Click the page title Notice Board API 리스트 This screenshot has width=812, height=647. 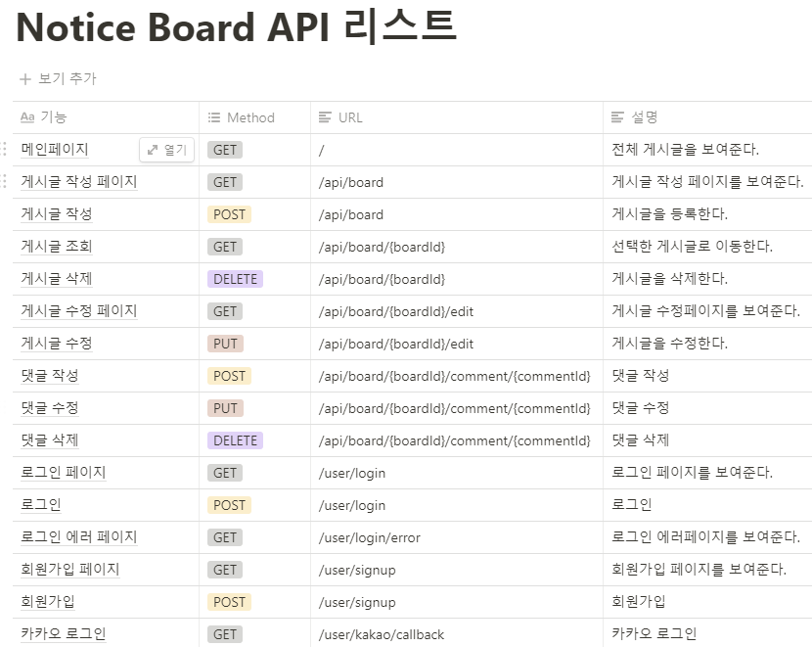[x=235, y=27]
